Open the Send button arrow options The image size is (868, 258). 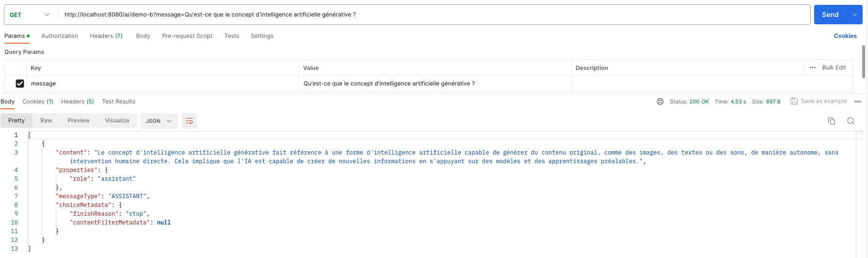click(855, 15)
